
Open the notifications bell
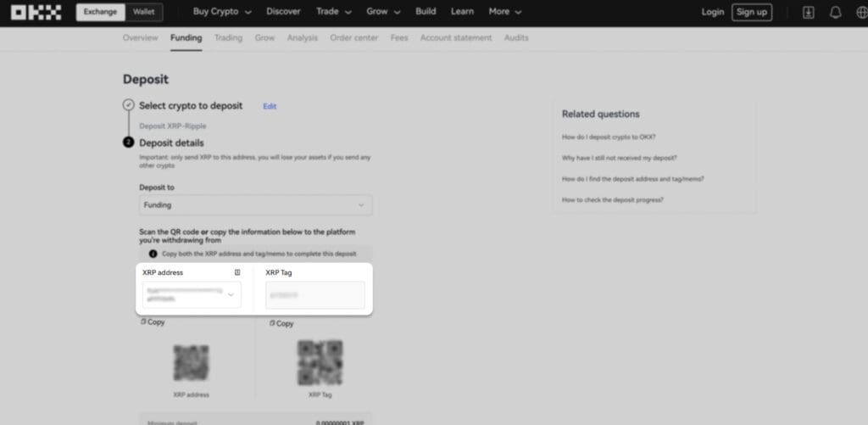coord(835,12)
